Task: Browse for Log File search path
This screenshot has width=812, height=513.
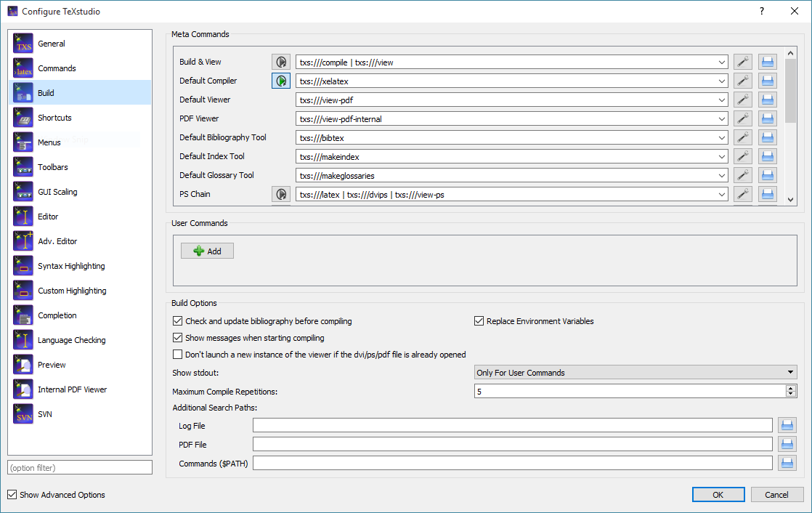Action: [x=787, y=426]
